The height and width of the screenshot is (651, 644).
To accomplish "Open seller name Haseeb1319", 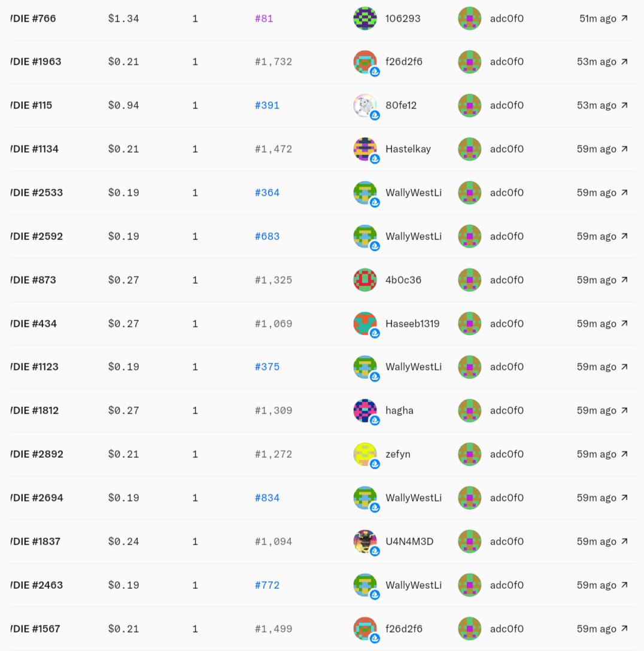I will [x=412, y=324].
